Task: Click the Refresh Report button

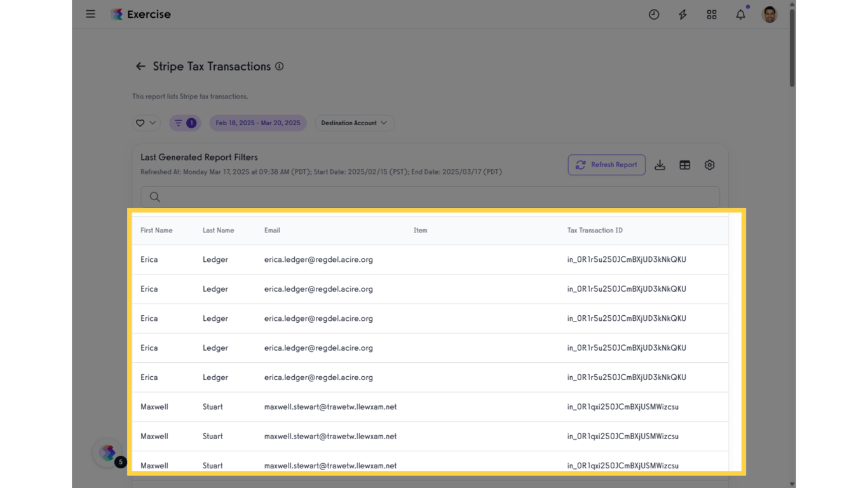Action: [606, 165]
